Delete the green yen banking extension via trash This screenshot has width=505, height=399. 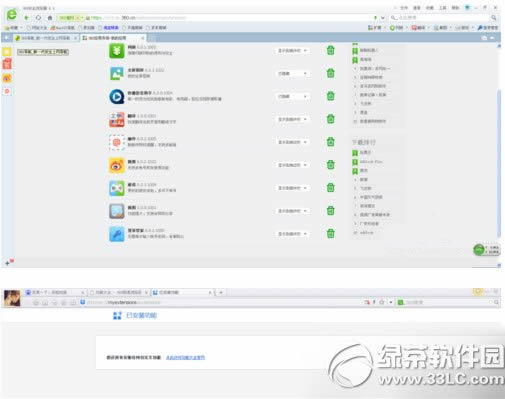pyautogui.click(x=330, y=50)
